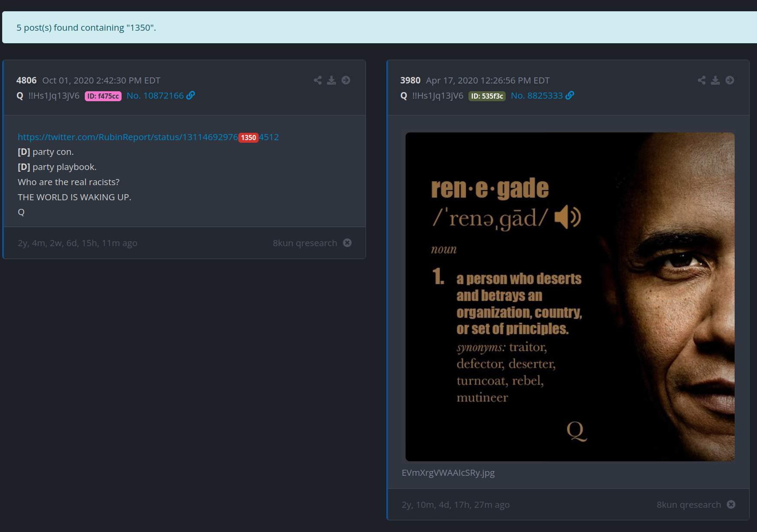Click the '2y, 4m, 2w, 6d' age text

77,243
